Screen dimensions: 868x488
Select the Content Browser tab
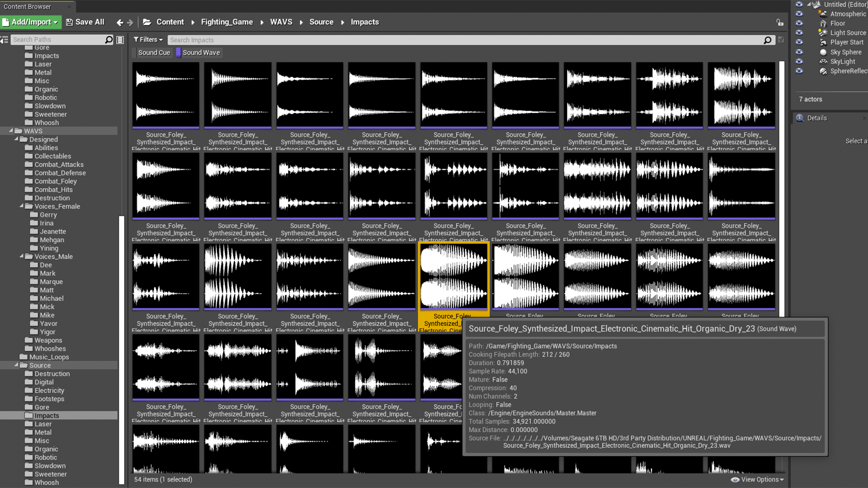[x=28, y=6]
